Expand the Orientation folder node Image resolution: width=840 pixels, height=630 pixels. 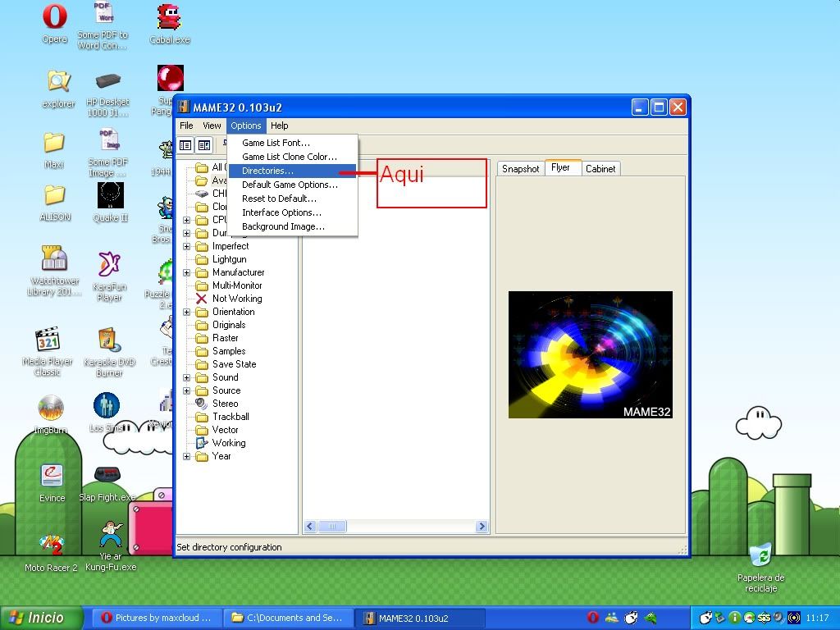[186, 312]
